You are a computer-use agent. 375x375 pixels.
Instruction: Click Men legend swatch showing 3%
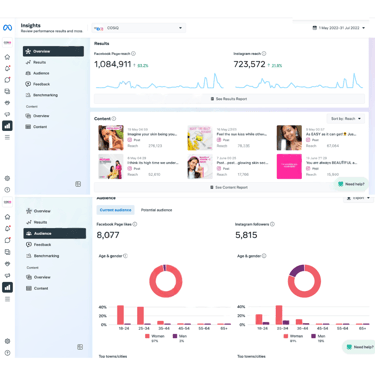click(175, 336)
